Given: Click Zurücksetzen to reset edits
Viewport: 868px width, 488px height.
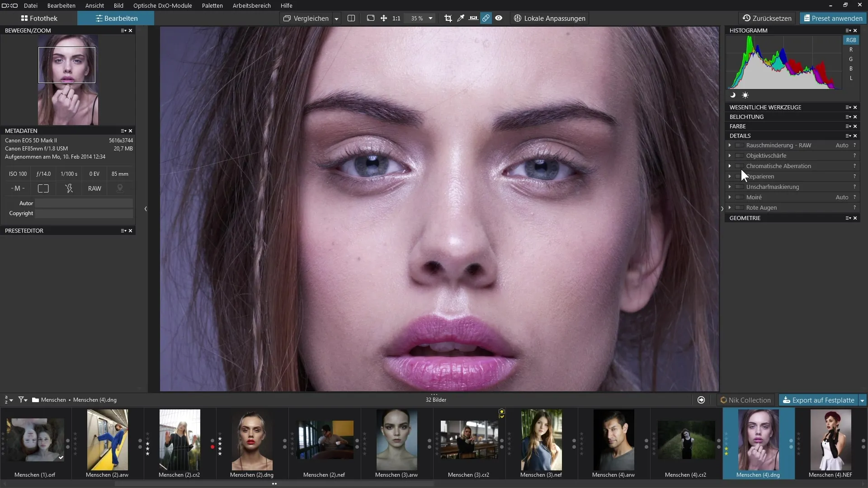Looking at the screenshot, I should click(767, 19).
